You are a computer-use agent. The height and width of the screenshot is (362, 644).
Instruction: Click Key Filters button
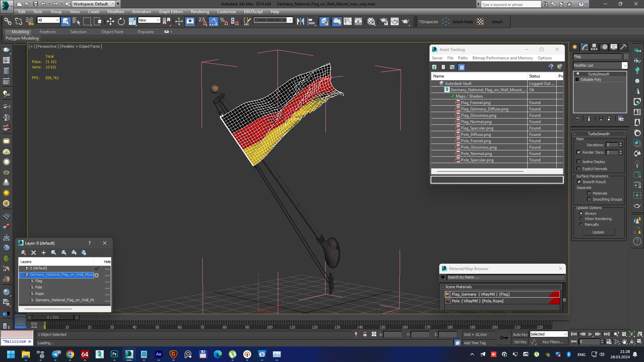click(553, 342)
